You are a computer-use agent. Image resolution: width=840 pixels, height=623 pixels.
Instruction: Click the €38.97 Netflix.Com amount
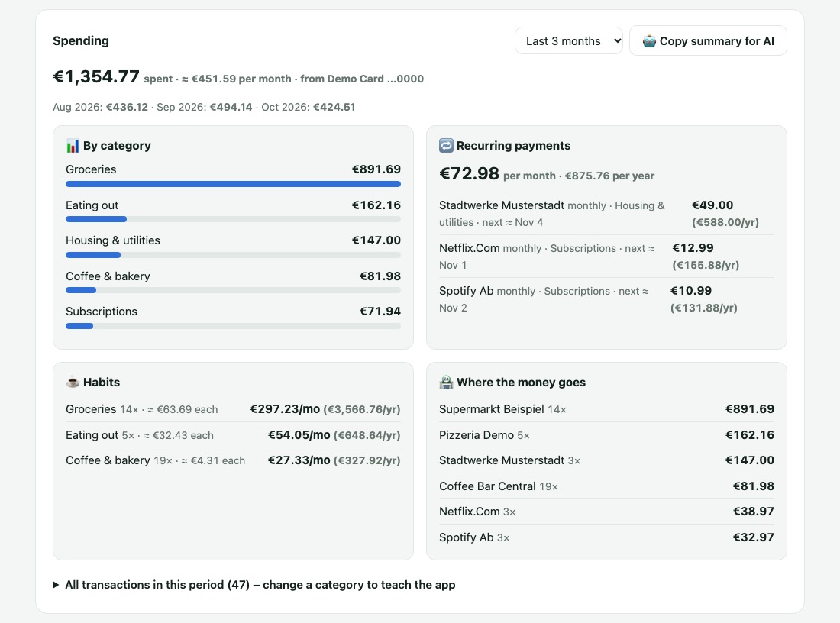753,512
